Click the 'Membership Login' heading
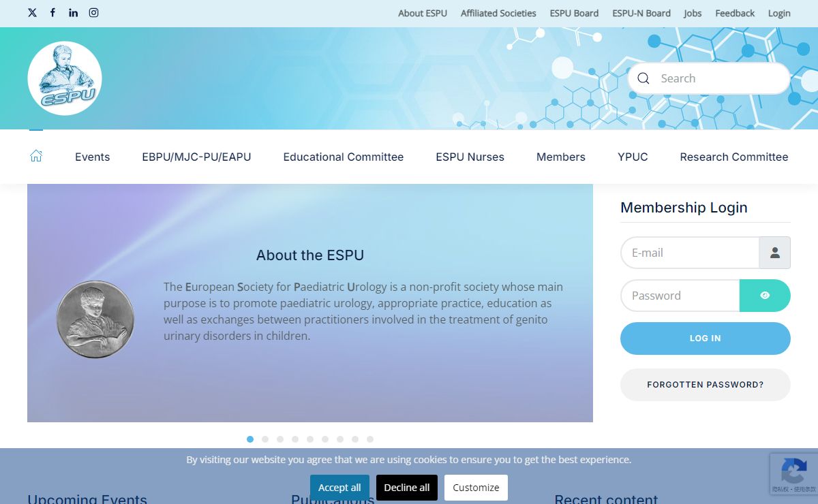The width and height of the screenshot is (818, 504). tap(684, 208)
